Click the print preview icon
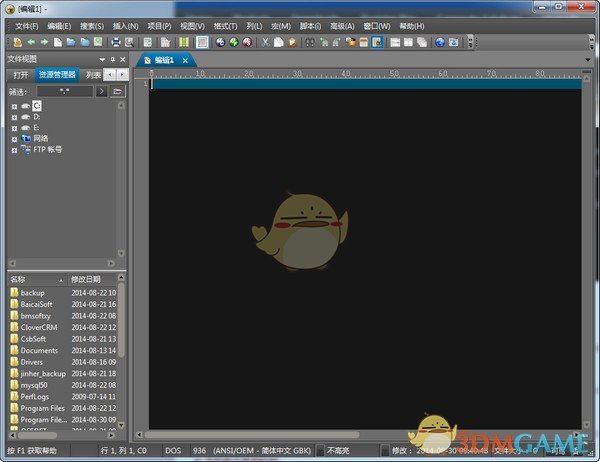This screenshot has height=462, width=600. pos(128,42)
